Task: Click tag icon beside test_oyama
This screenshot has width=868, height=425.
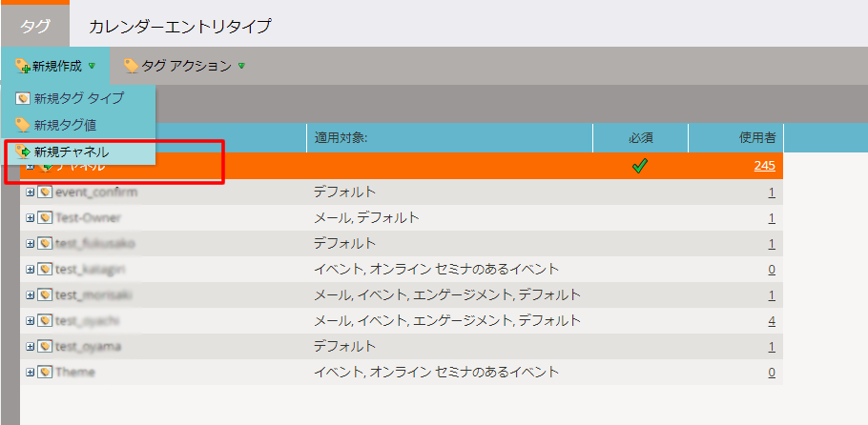Action: (44, 347)
